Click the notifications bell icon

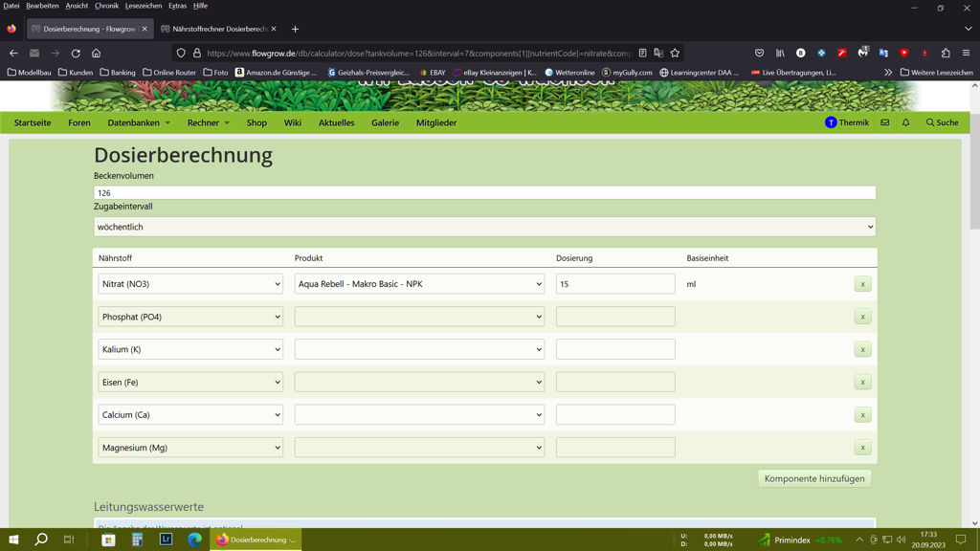coord(905,122)
